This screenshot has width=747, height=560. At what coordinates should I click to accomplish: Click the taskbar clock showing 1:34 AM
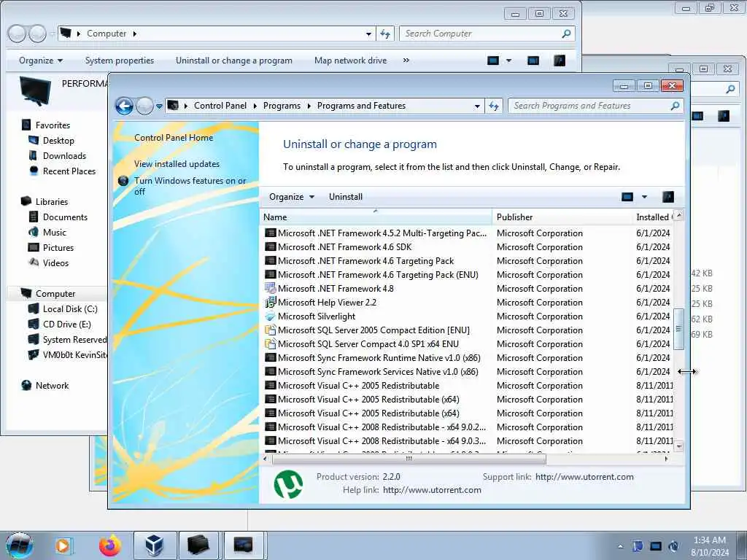click(x=709, y=545)
